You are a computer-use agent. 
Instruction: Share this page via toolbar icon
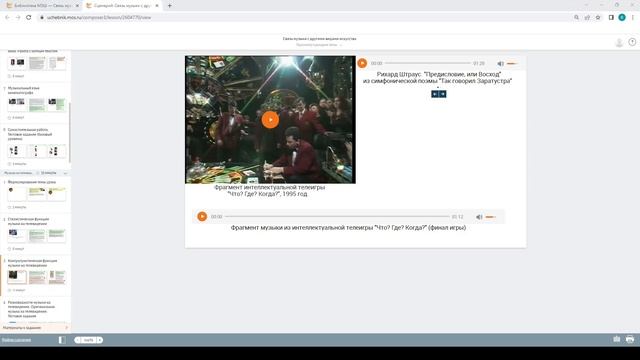point(587,18)
